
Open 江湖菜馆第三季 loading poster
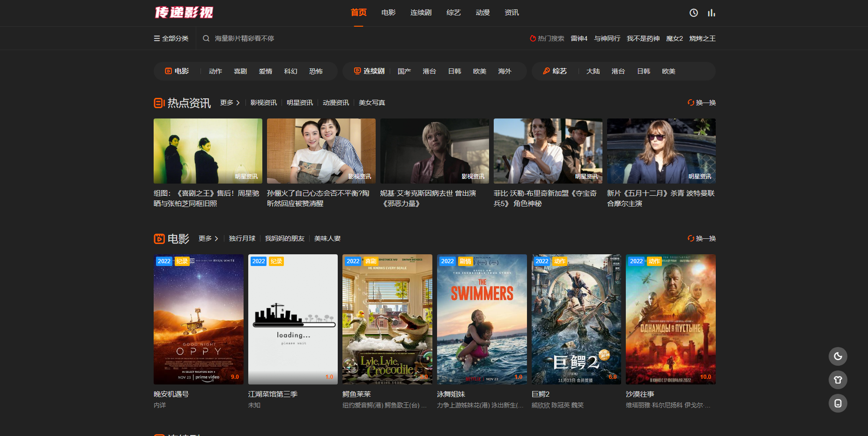(293, 319)
